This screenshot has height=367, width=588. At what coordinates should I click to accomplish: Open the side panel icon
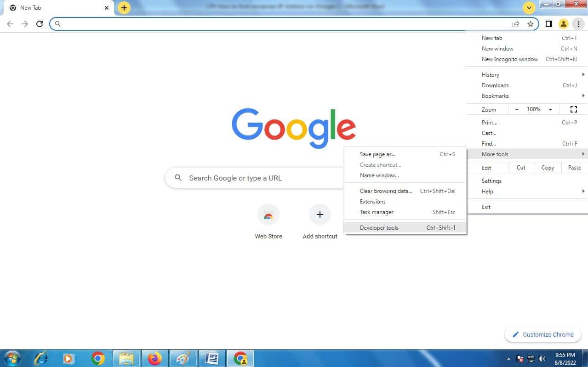548,23
